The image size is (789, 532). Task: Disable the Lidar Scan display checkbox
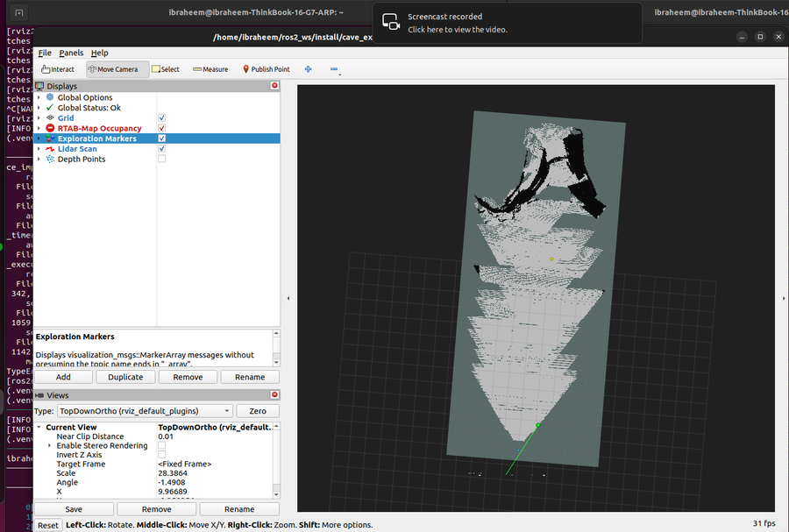coord(161,148)
